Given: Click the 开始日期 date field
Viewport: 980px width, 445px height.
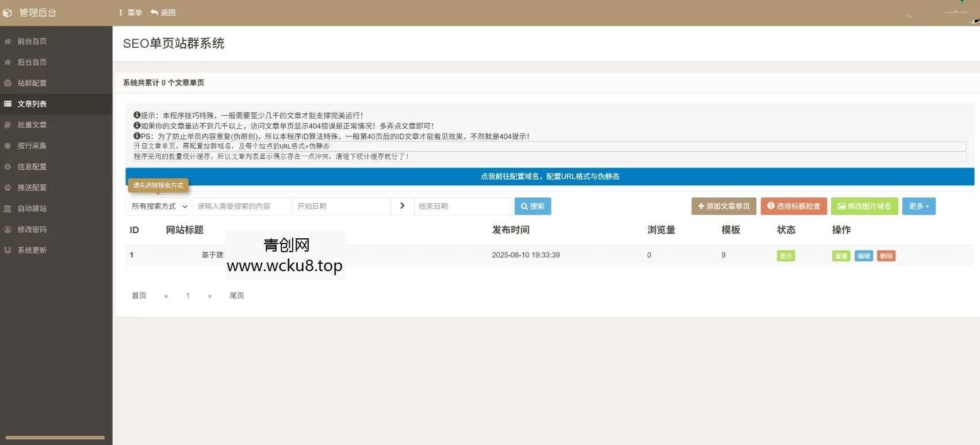Looking at the screenshot, I should click(342, 206).
